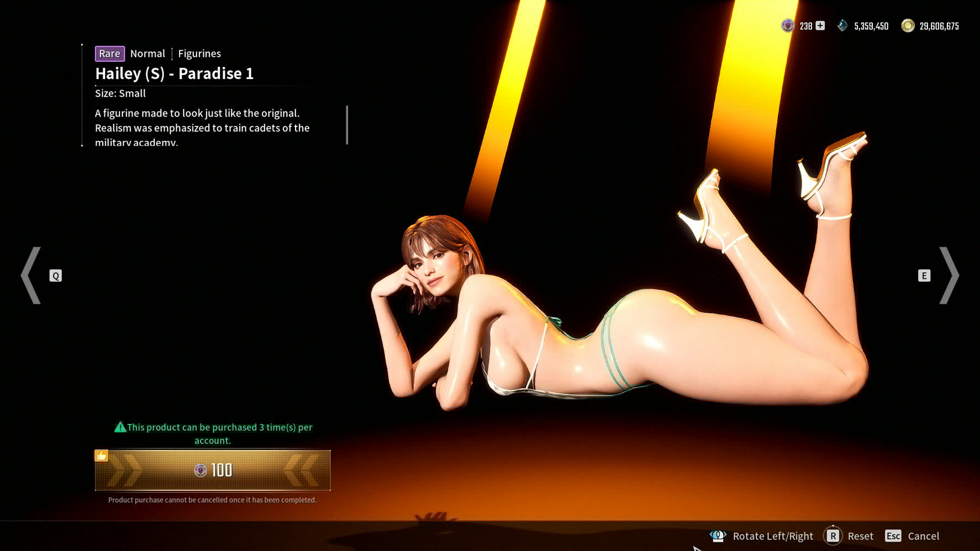Click the E key hint icon
The height and width of the screenshot is (551, 980).
click(924, 275)
